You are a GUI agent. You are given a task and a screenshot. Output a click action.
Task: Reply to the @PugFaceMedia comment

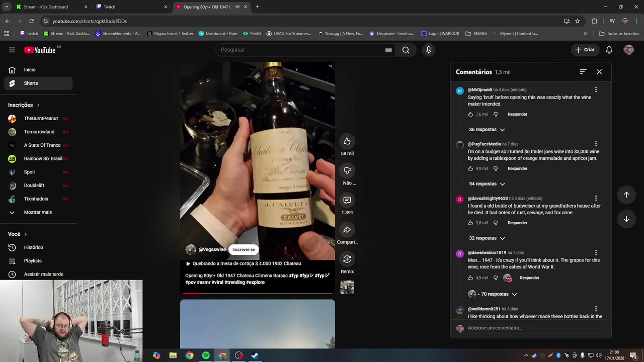pyautogui.click(x=517, y=168)
